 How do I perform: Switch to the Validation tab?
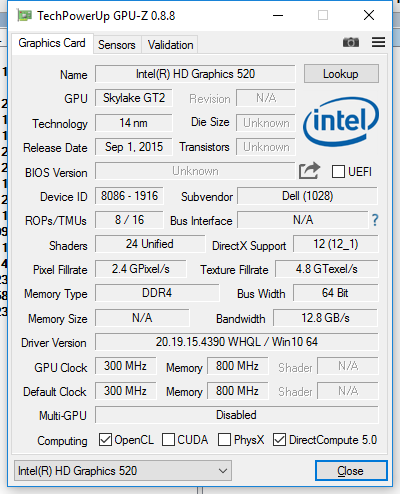tap(170, 45)
